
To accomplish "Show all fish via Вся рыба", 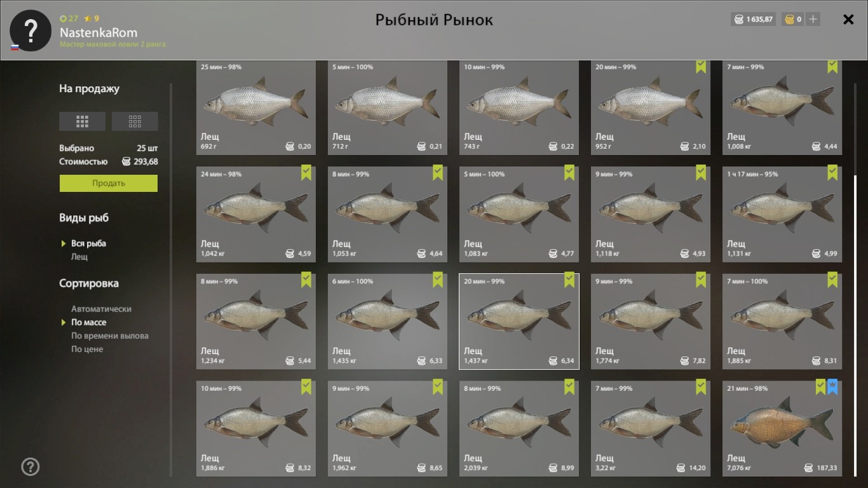I will [x=88, y=243].
